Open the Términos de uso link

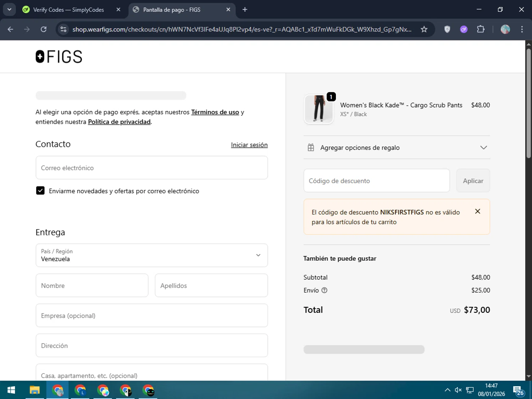[x=215, y=112]
